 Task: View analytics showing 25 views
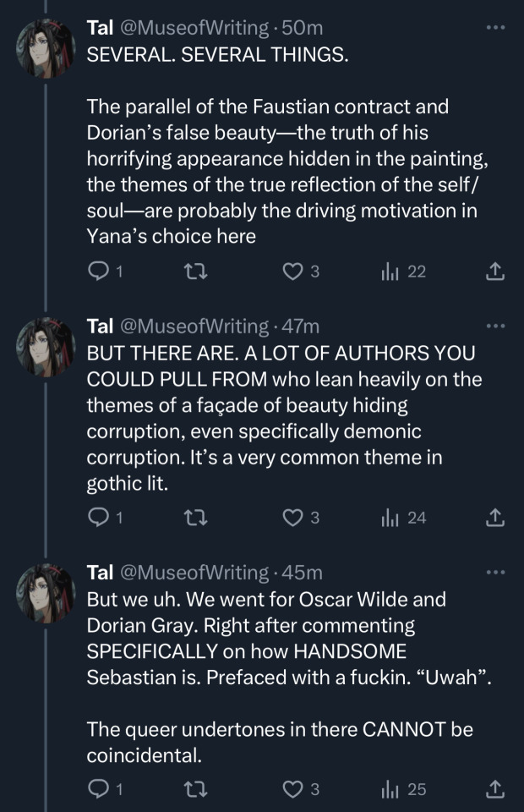[404, 789]
